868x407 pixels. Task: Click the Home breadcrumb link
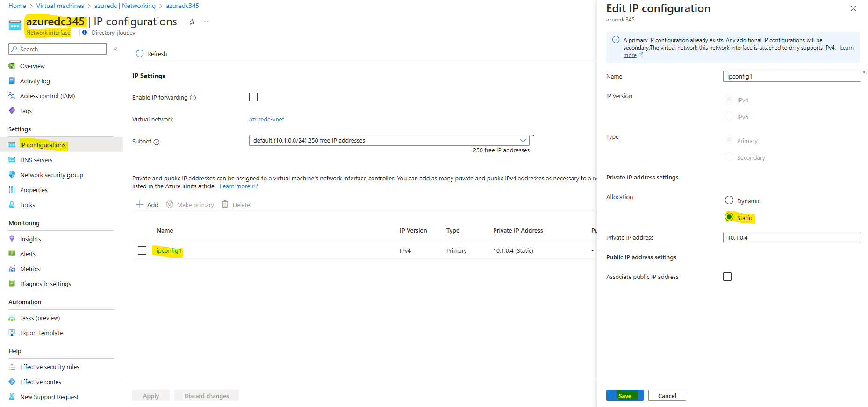17,6
